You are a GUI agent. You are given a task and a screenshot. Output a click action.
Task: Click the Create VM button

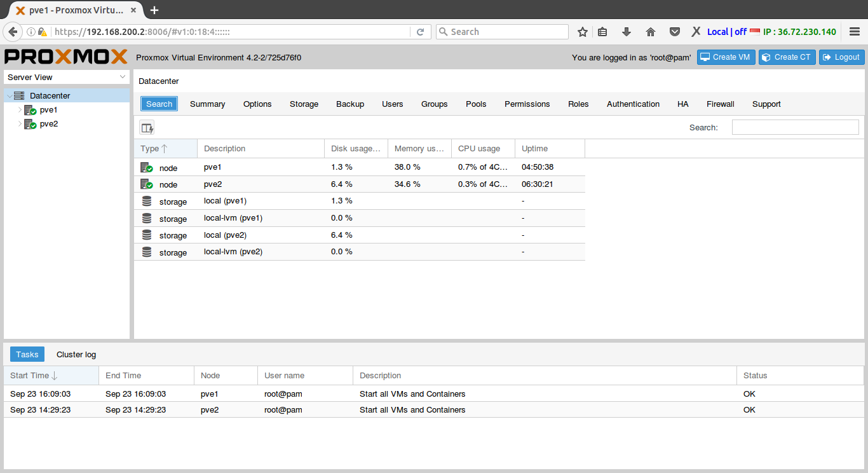pos(725,57)
